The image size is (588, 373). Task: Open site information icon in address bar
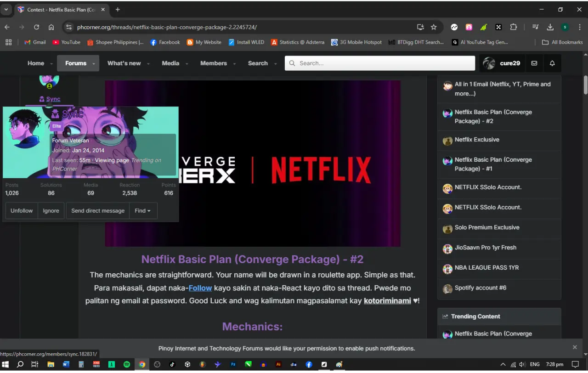coord(69,27)
